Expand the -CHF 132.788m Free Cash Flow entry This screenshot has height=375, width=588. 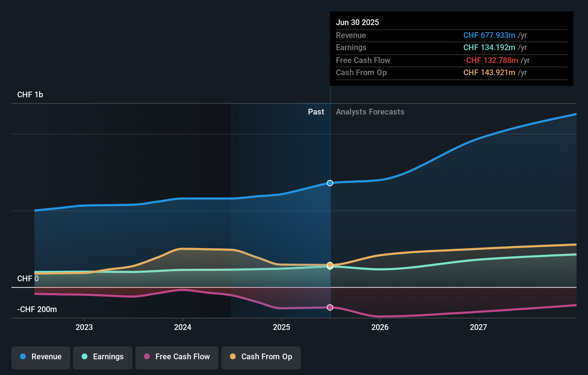[x=490, y=60]
